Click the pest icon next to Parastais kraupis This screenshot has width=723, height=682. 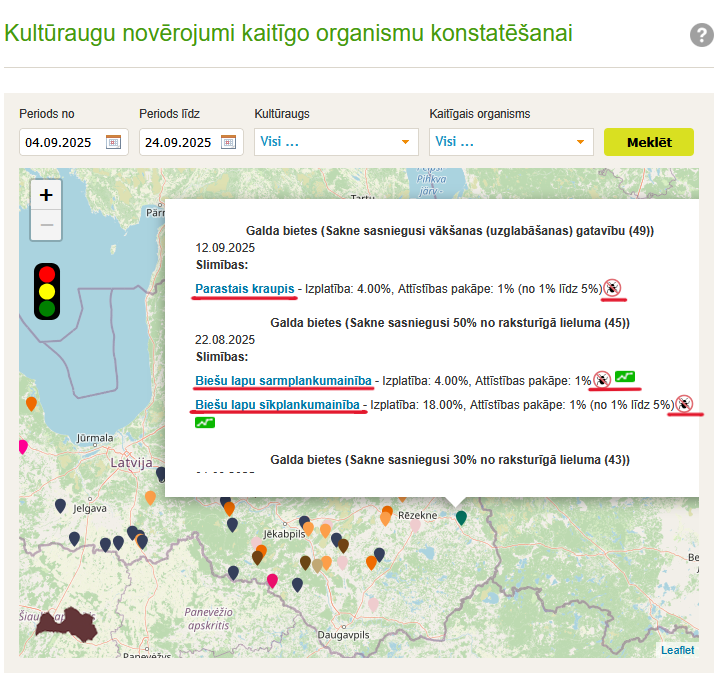[613, 288]
